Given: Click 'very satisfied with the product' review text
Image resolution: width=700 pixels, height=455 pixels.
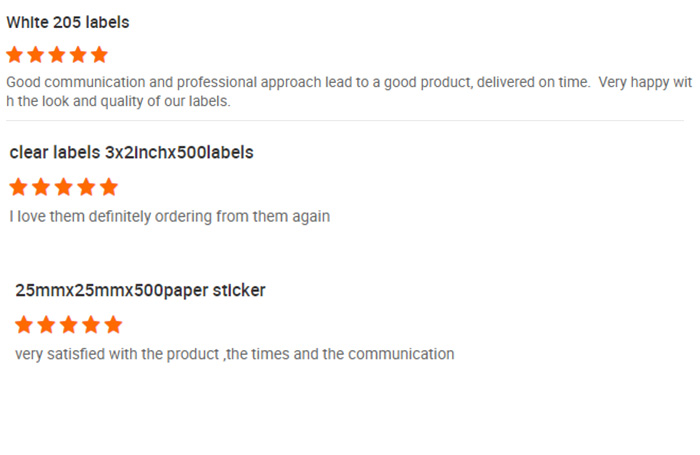Looking at the screenshot, I should pos(234,354).
